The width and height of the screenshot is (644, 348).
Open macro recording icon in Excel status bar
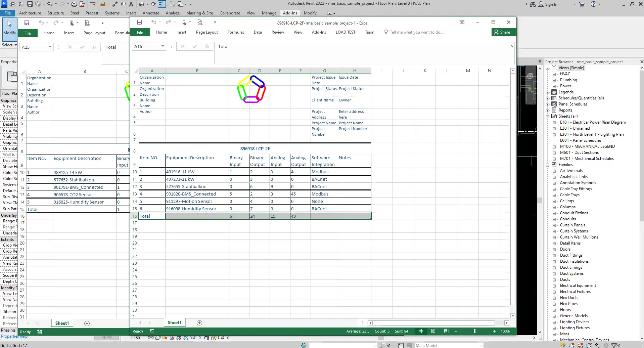click(x=151, y=331)
